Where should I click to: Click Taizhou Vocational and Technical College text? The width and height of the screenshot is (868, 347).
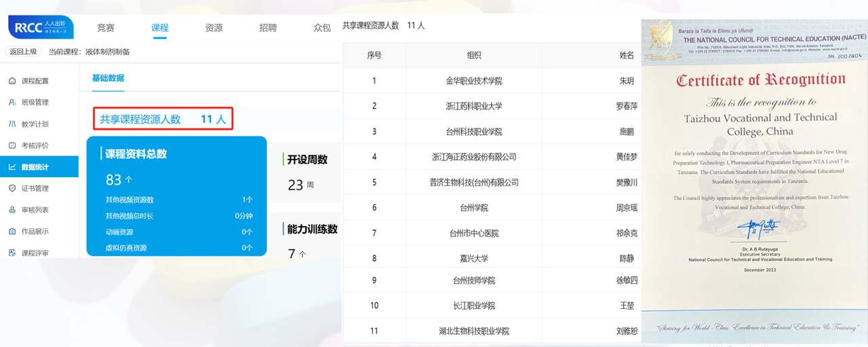click(x=761, y=125)
